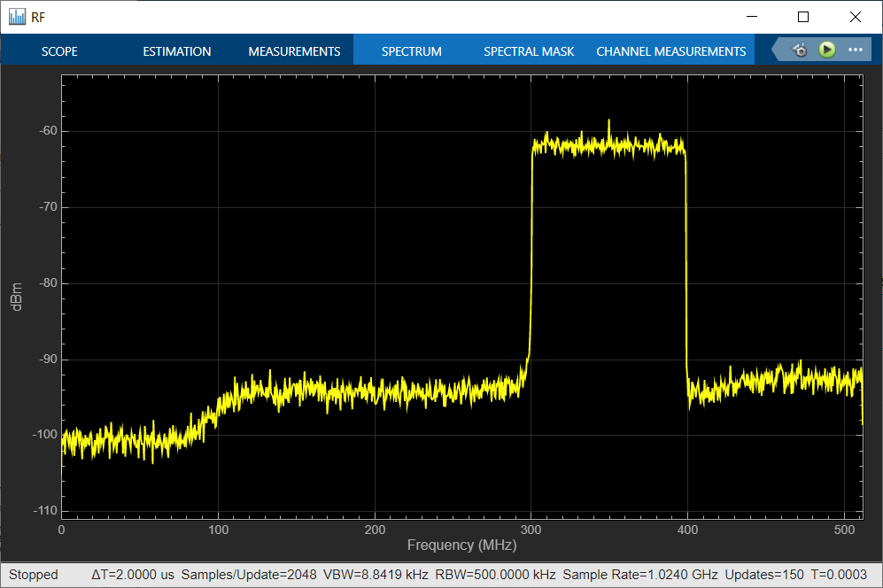Click the RF spectrum analyzer title icon
This screenshot has height=588, width=883.
[x=17, y=17]
